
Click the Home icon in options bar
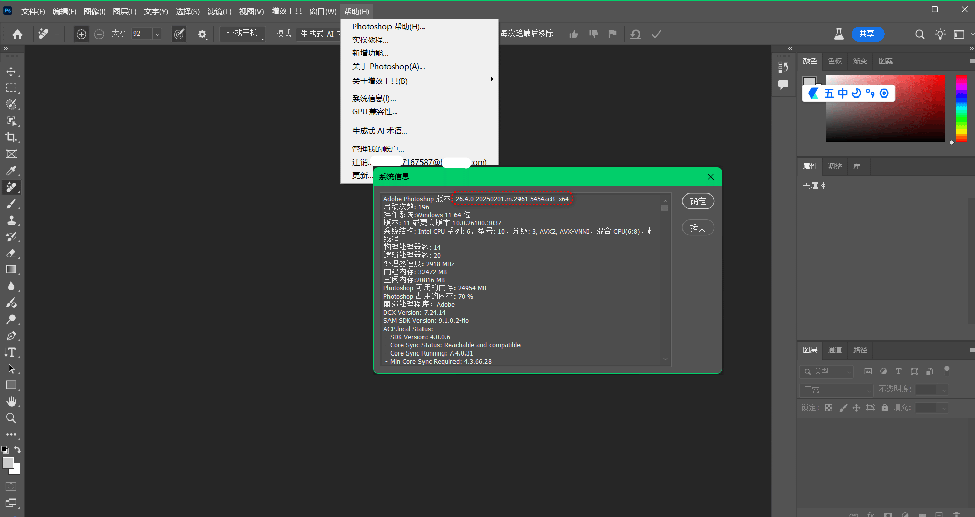click(x=17, y=34)
